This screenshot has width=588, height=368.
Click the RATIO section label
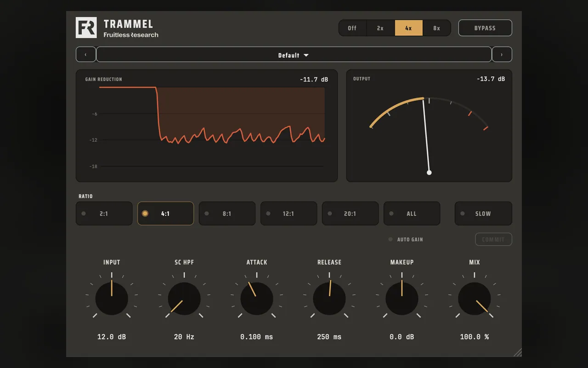85,196
